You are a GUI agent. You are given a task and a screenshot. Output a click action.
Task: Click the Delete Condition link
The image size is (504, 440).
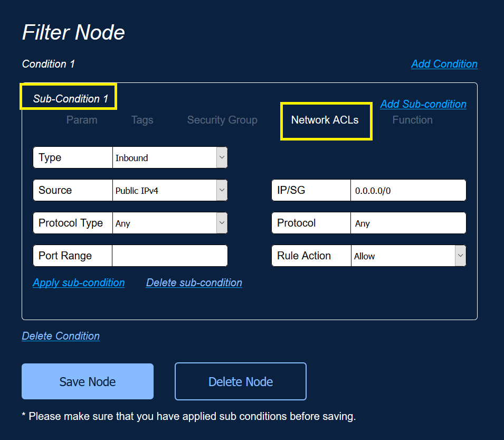61,336
